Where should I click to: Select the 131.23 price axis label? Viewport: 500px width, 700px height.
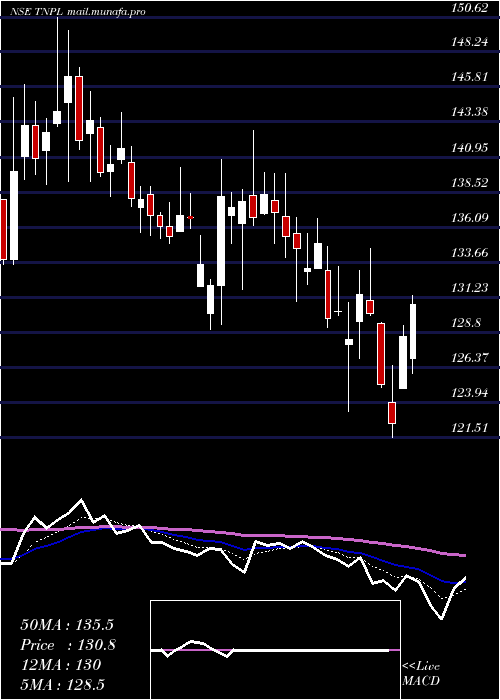pyautogui.click(x=469, y=288)
